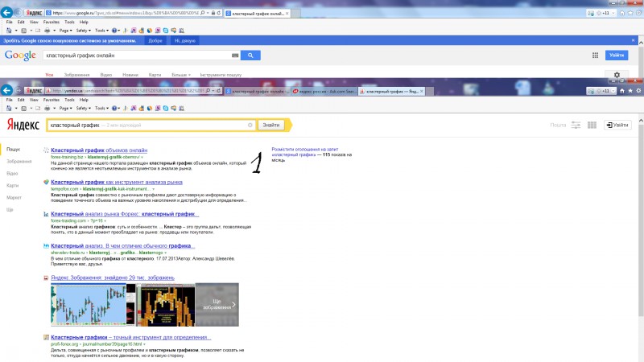Open Help menu in Google window

point(84,23)
